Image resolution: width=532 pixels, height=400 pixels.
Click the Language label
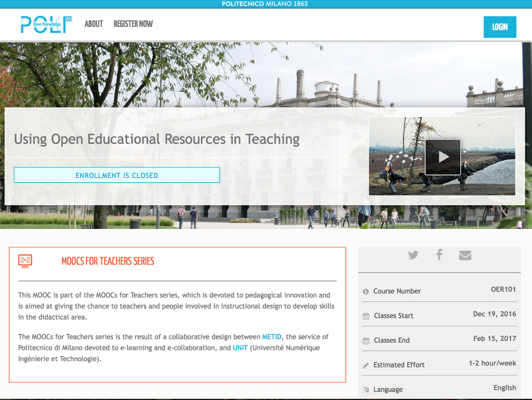[x=388, y=390]
